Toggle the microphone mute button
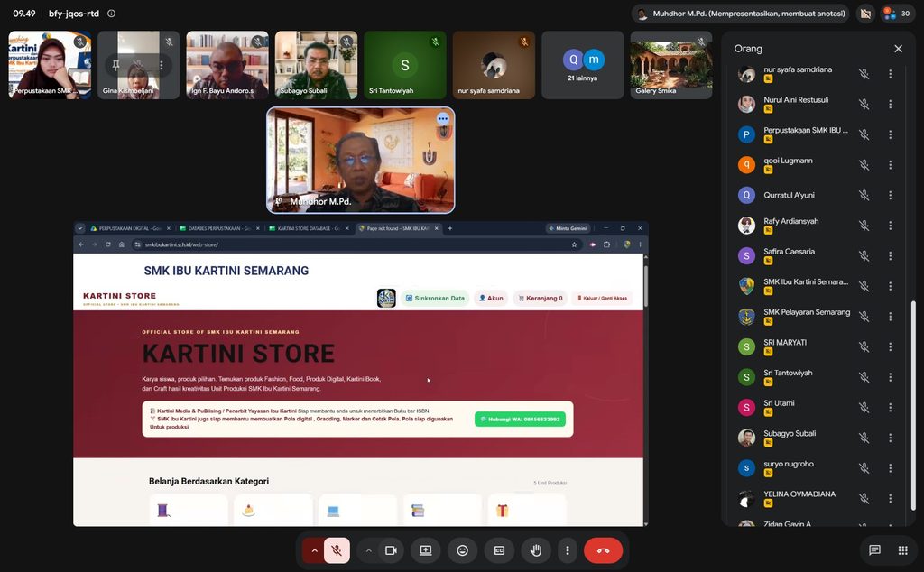This screenshot has width=924, height=572. (337, 550)
